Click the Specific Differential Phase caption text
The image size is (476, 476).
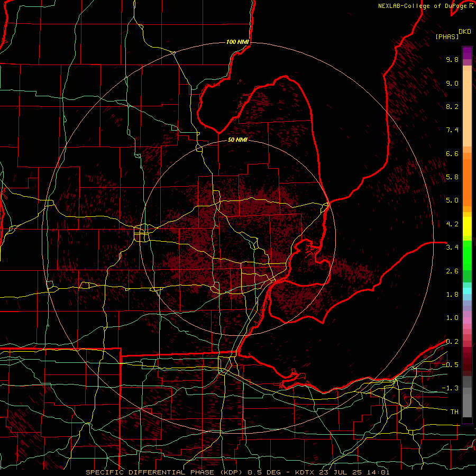point(237,472)
